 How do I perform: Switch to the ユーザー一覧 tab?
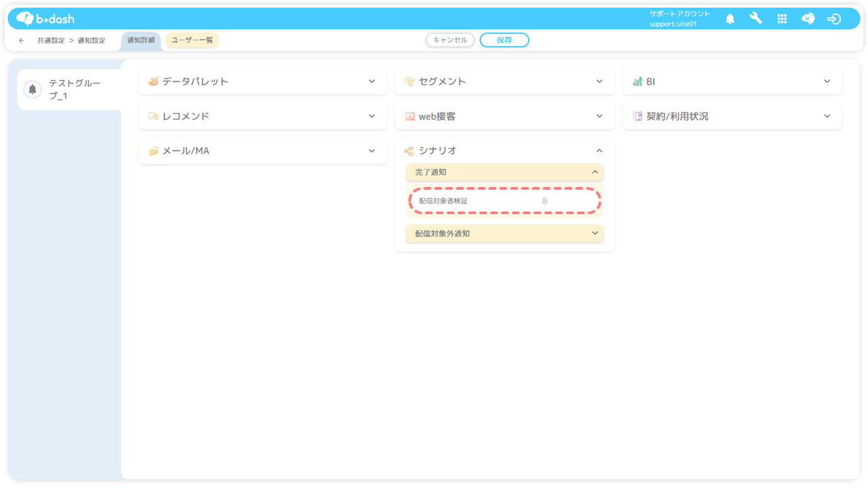pos(192,41)
